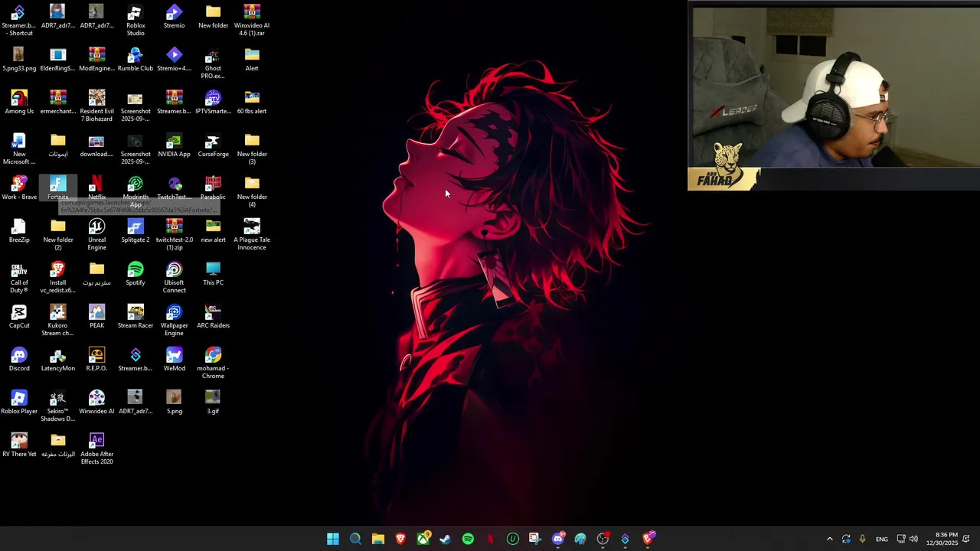Select the Roblox Player desktop icon

pyautogui.click(x=19, y=403)
